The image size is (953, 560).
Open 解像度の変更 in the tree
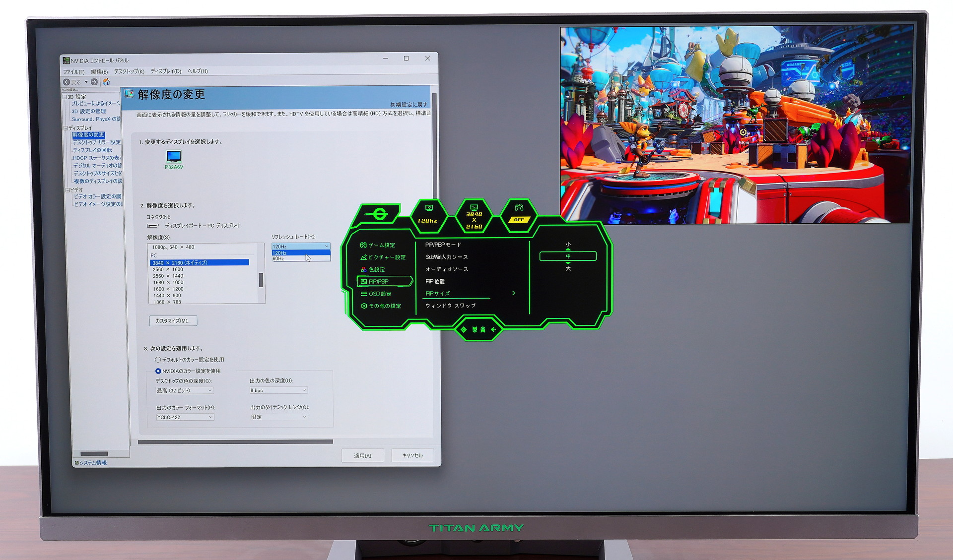tap(88, 135)
